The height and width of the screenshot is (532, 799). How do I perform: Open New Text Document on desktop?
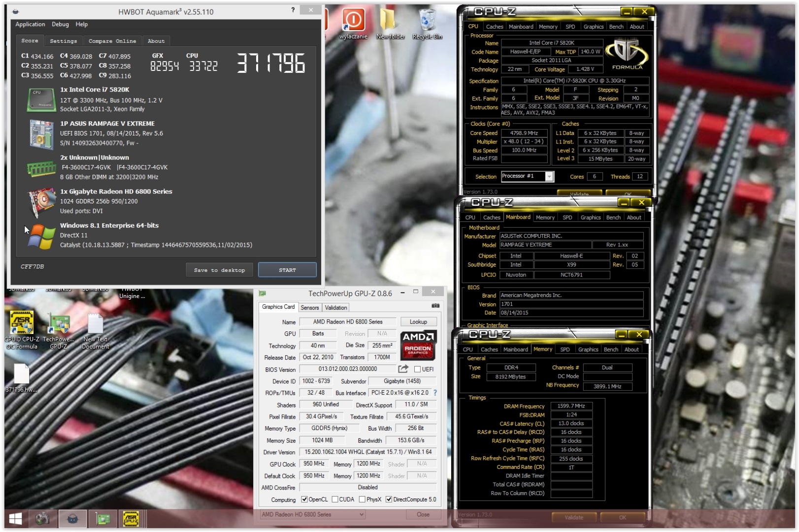pyautogui.click(x=95, y=330)
